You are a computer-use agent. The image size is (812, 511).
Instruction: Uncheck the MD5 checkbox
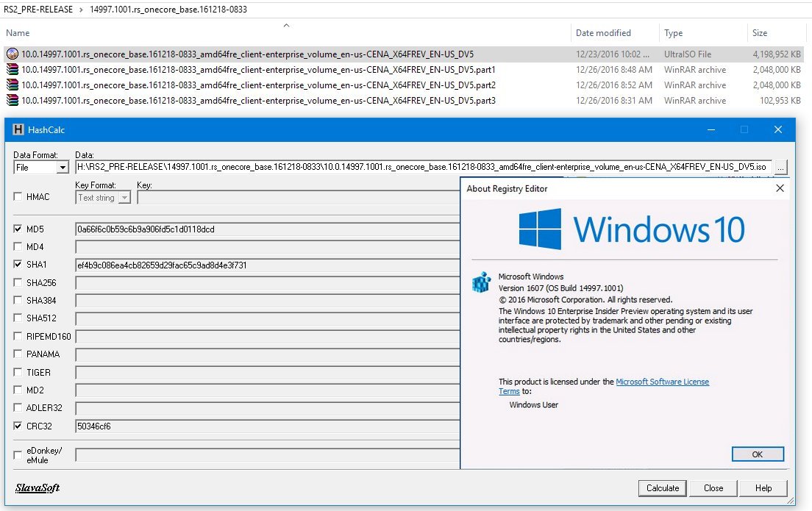18,229
